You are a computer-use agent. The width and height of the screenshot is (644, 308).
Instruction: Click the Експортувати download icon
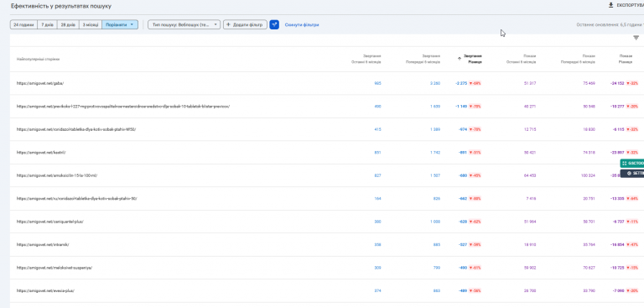point(610,5)
